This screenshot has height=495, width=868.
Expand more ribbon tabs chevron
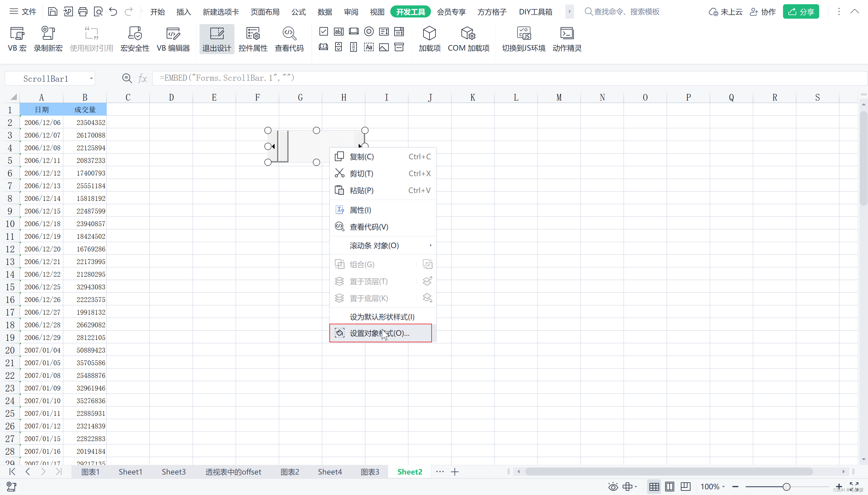pyautogui.click(x=569, y=12)
